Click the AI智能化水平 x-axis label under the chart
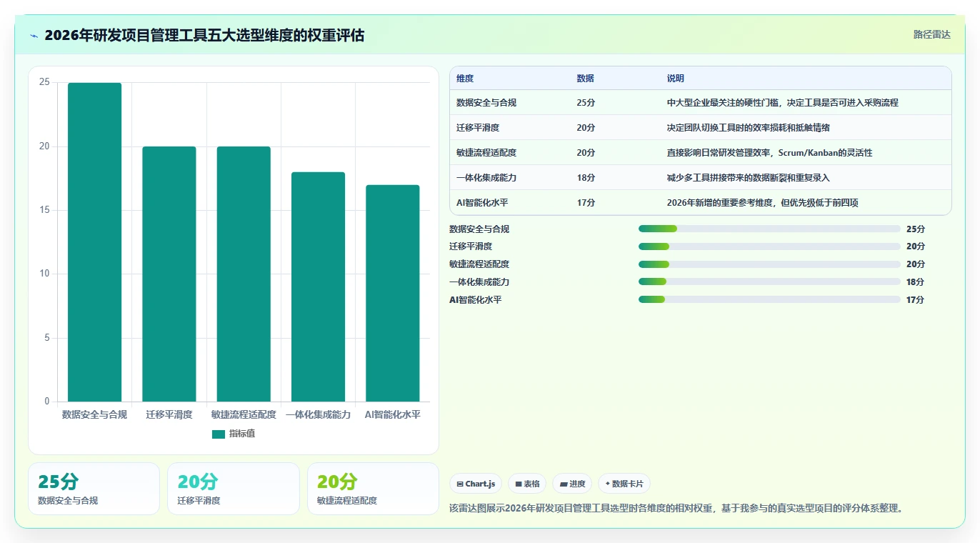The width and height of the screenshot is (980, 543). coord(393,414)
